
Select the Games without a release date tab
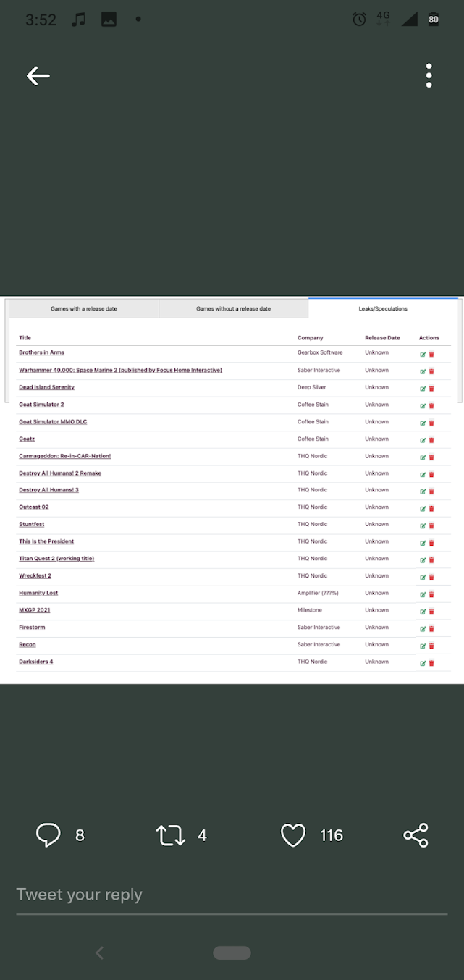pos(233,309)
